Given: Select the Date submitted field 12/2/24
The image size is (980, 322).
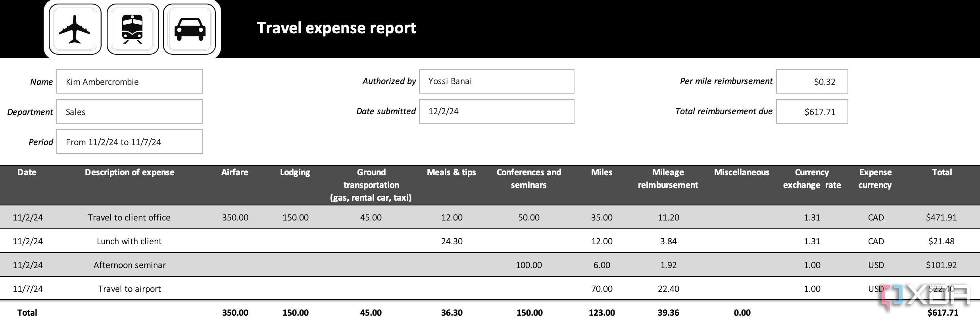Looking at the screenshot, I should (497, 111).
